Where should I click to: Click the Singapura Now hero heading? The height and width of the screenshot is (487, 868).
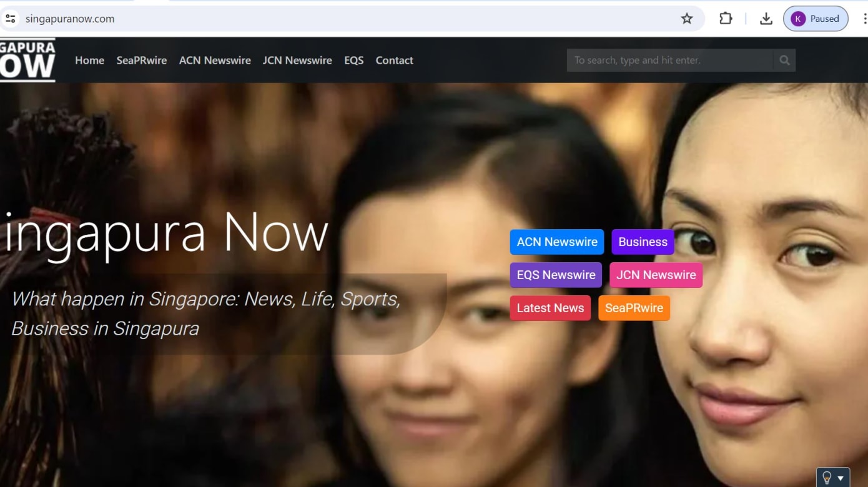tap(165, 234)
